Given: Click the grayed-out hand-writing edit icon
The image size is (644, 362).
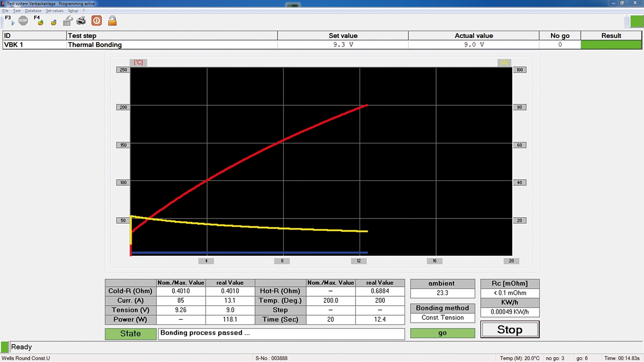Looking at the screenshot, I should [x=68, y=21].
